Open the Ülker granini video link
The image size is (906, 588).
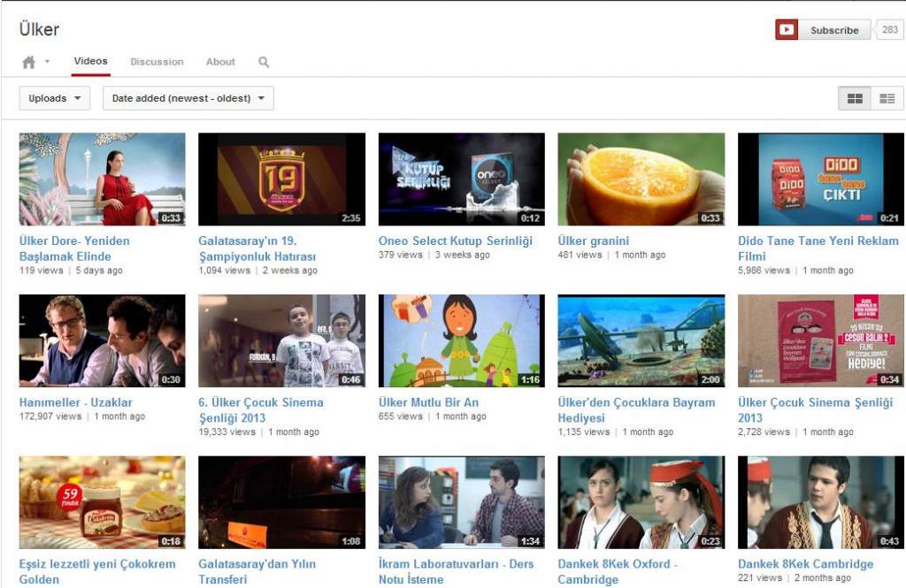click(x=594, y=241)
